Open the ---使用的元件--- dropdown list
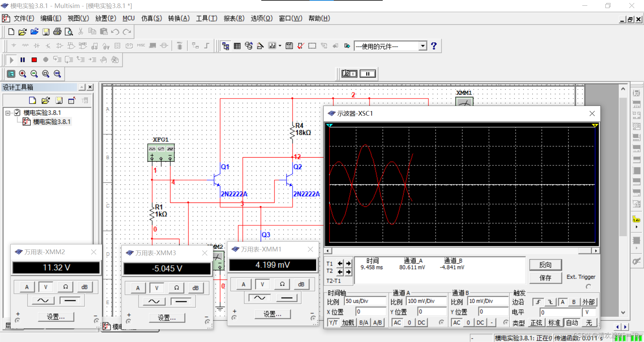The width and height of the screenshot is (644, 342). pos(423,46)
